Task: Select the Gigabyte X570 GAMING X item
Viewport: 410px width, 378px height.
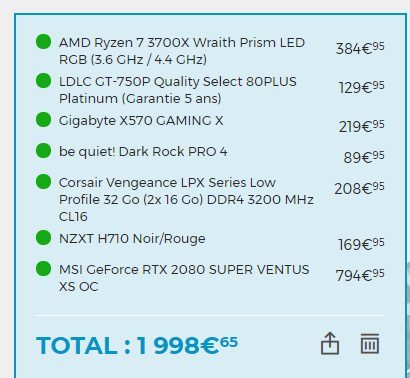Action: [x=141, y=121]
